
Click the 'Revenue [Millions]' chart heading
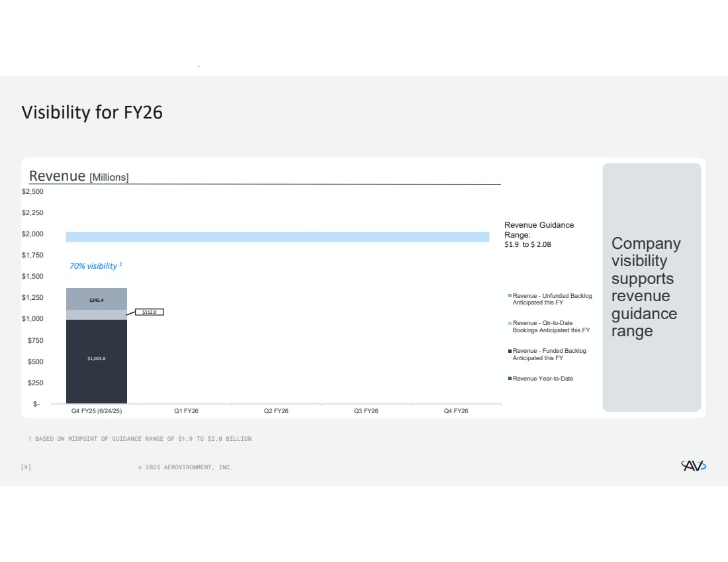click(79, 177)
